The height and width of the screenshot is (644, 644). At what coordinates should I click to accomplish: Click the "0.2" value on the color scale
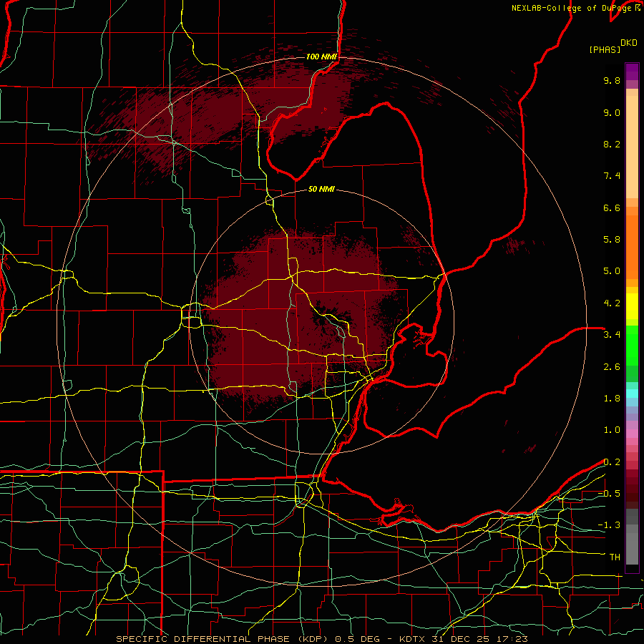click(612, 462)
